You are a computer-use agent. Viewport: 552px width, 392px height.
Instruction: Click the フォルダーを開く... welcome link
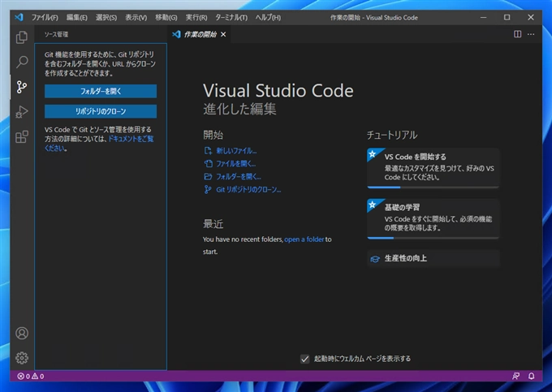(239, 176)
